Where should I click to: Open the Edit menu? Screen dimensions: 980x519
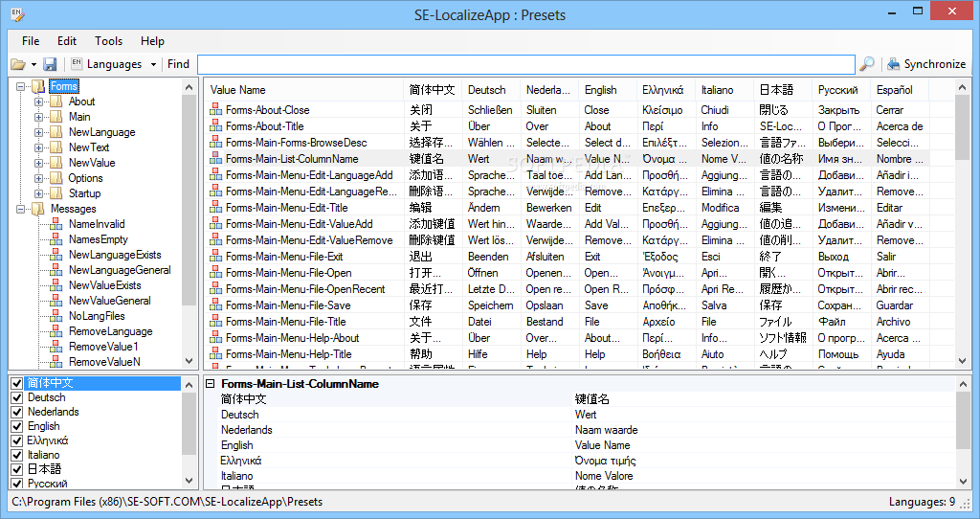(67, 40)
